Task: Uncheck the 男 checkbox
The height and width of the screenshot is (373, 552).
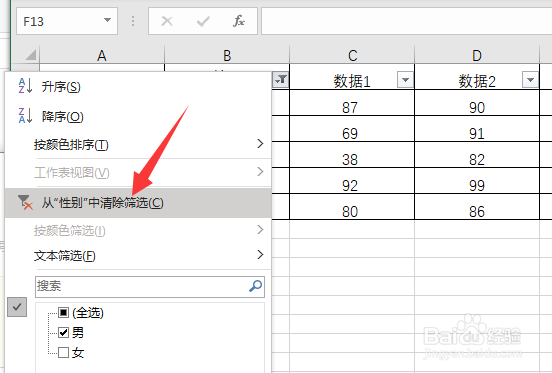Action: (x=63, y=332)
